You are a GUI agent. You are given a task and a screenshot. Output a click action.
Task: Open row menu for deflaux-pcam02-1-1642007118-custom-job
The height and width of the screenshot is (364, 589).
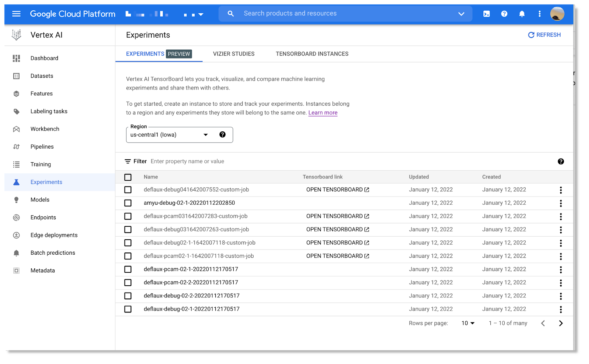[561, 256]
